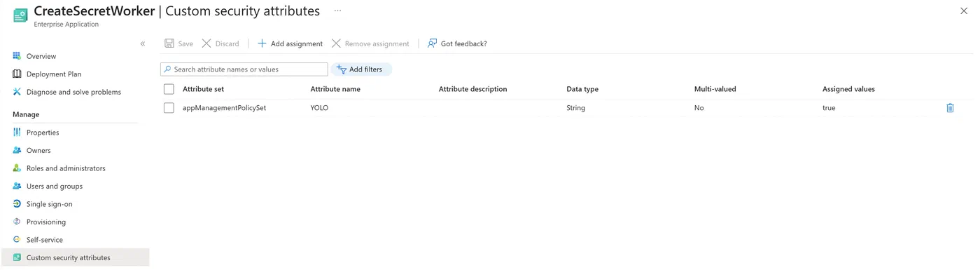The height and width of the screenshot is (270, 980).
Task: Collapse the sidebar with double chevron
Action: 143,43
